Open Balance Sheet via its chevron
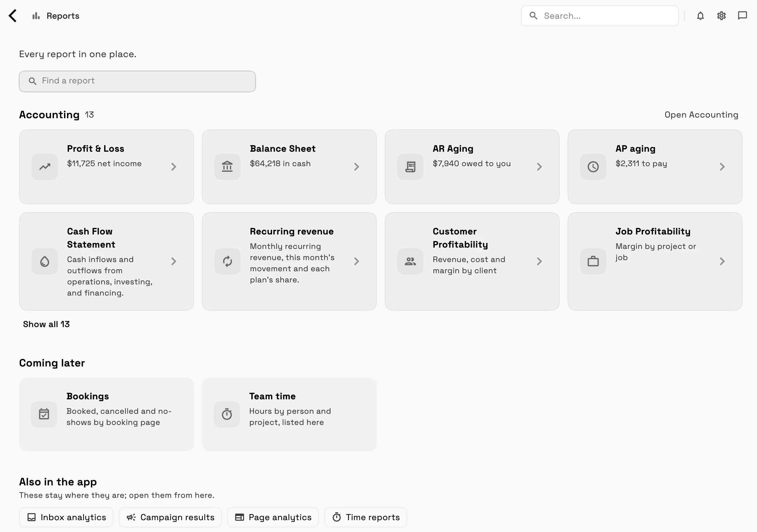Viewport: 757px width, 532px height. tap(356, 167)
